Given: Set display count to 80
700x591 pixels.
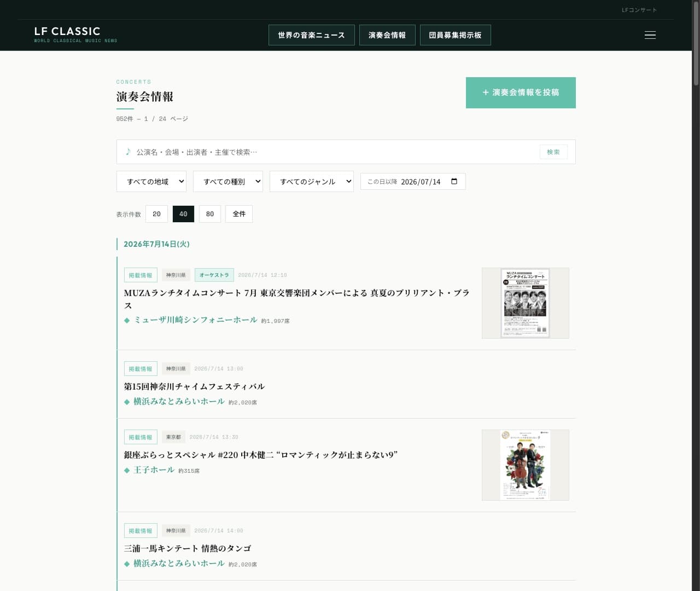Looking at the screenshot, I should 210,214.
